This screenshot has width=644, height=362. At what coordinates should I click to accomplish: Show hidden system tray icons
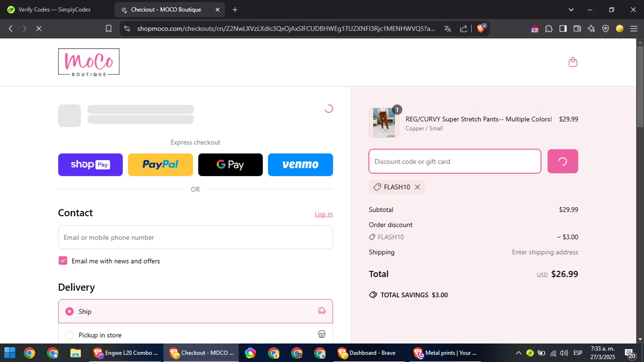519,353
